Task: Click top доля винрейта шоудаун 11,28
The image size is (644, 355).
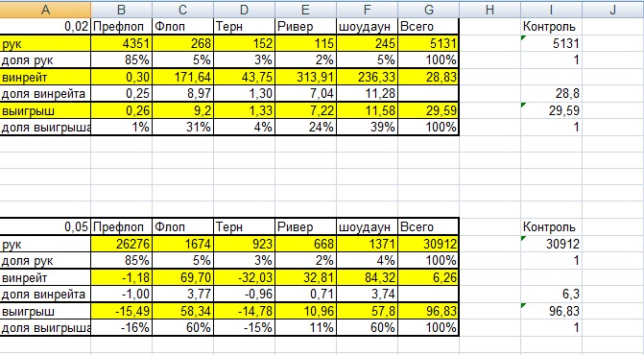Action: (x=367, y=94)
